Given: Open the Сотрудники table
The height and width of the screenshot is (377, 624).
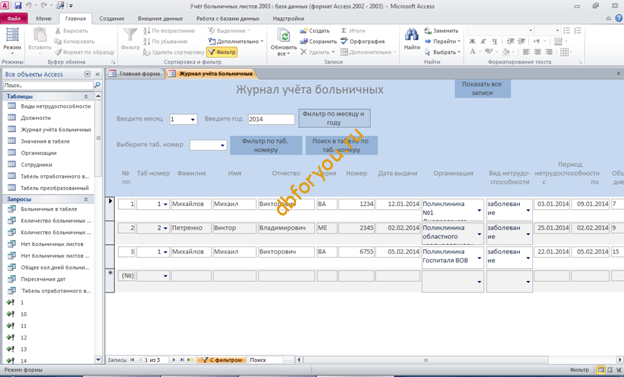Looking at the screenshot, I should coord(36,164).
